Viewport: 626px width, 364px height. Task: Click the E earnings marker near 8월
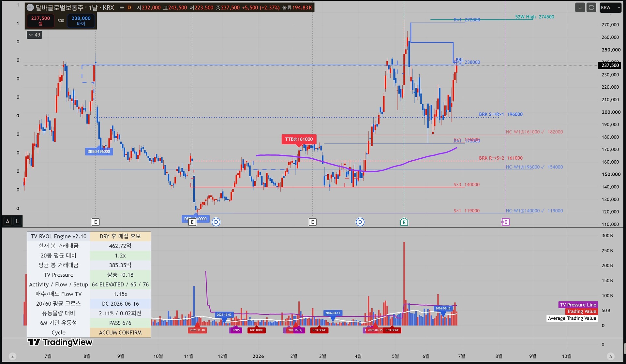(96, 222)
